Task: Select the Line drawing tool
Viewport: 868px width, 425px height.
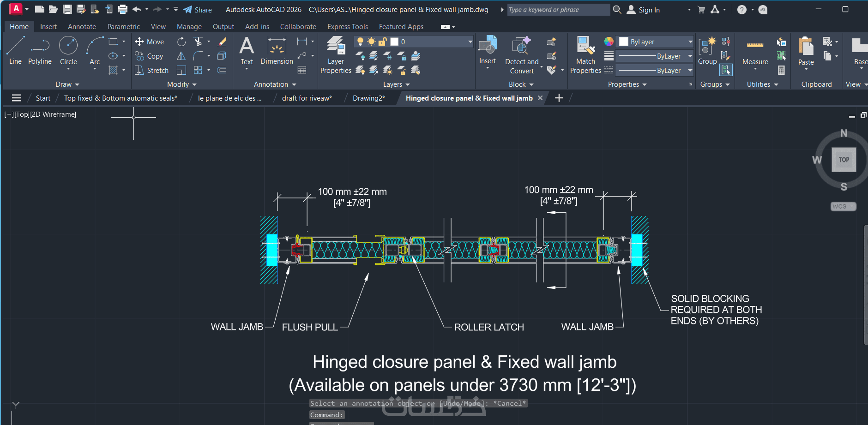Action: pyautogui.click(x=15, y=51)
